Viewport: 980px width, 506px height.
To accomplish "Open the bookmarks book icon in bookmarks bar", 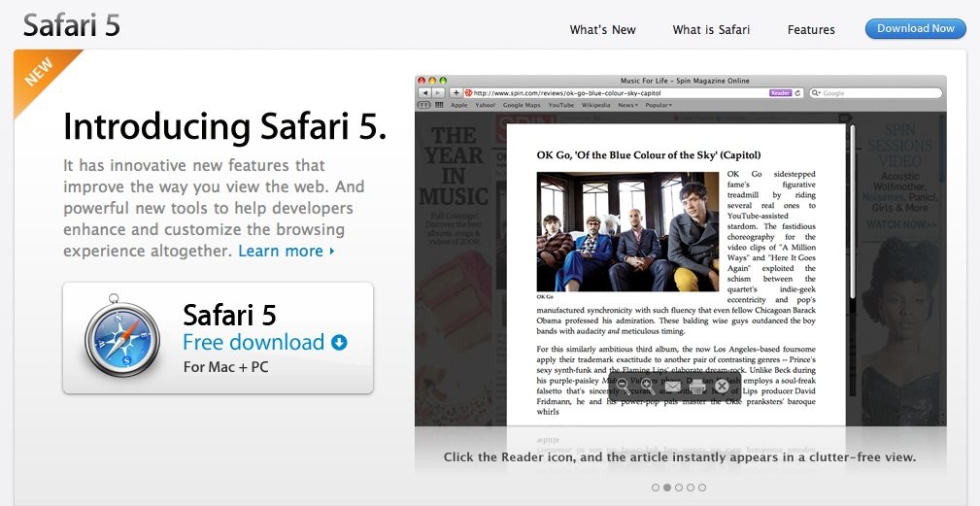I will click(423, 105).
